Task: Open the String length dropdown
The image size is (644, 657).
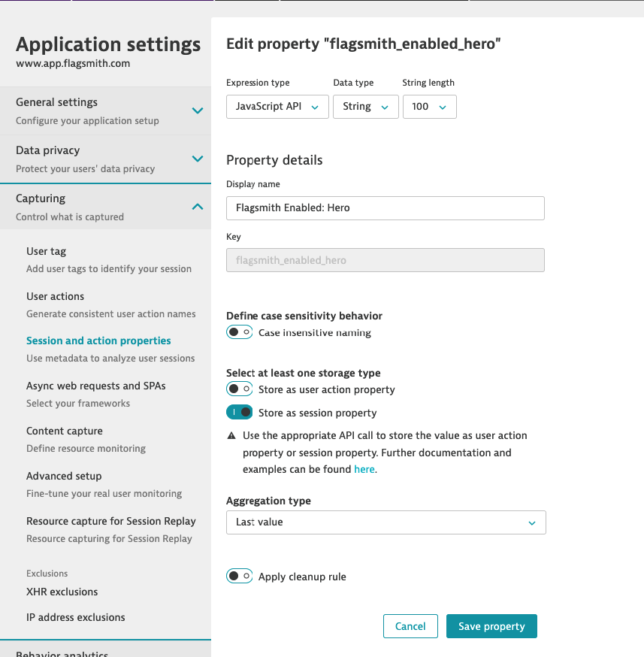Action: (x=429, y=107)
